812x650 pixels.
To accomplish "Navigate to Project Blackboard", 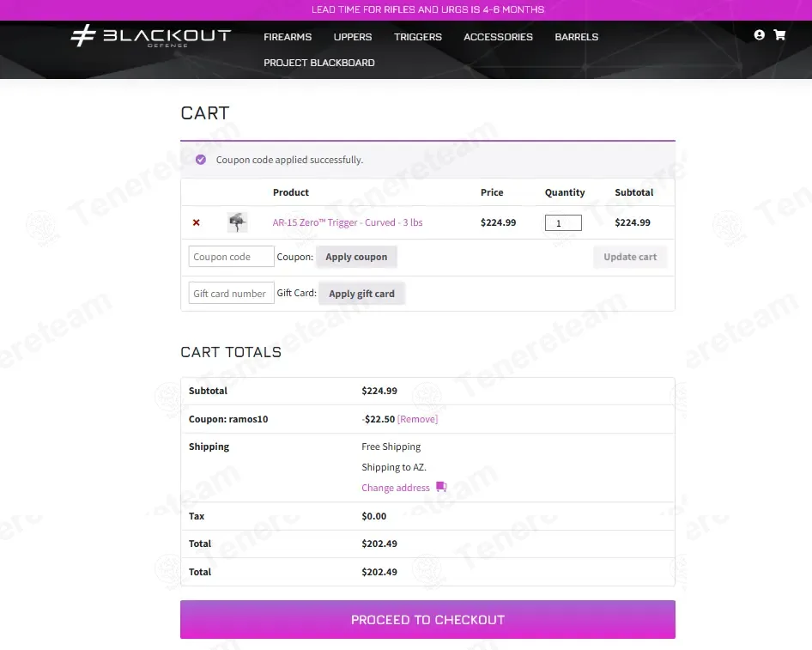I will [x=319, y=63].
